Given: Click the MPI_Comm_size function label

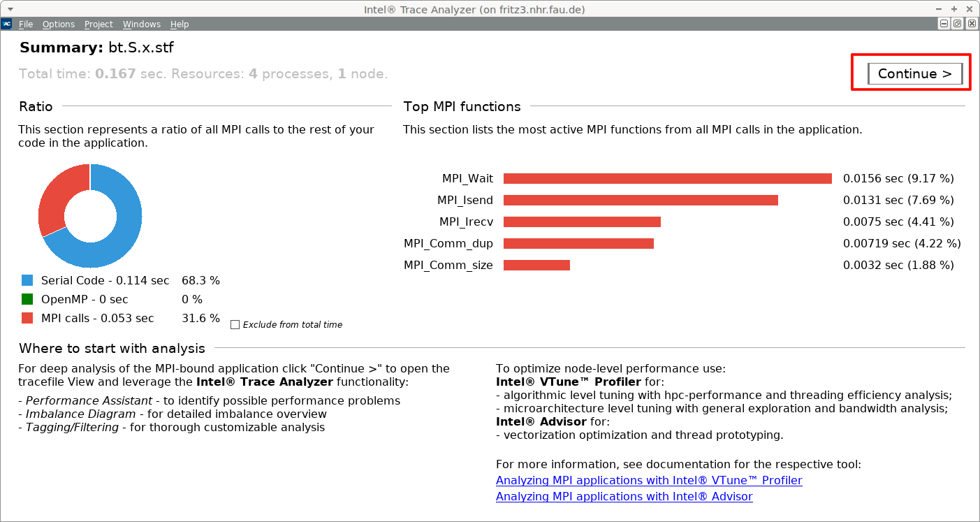Looking at the screenshot, I should (448, 265).
